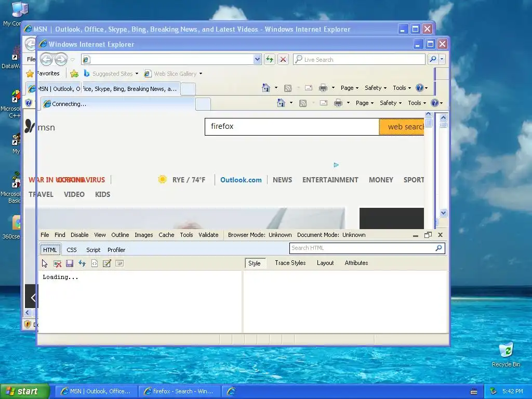
Task: Open the Tools menu in the MSN tab row
Action: pyautogui.click(x=402, y=88)
